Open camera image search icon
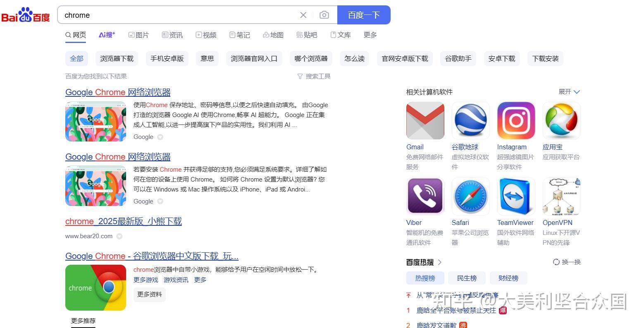 (324, 15)
